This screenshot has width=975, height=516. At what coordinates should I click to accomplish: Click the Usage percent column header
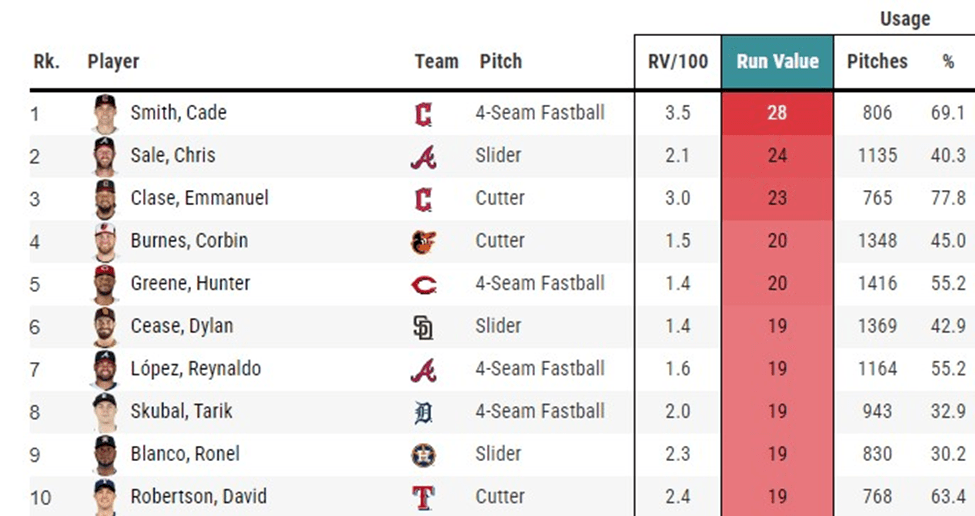pyautogui.click(x=947, y=62)
